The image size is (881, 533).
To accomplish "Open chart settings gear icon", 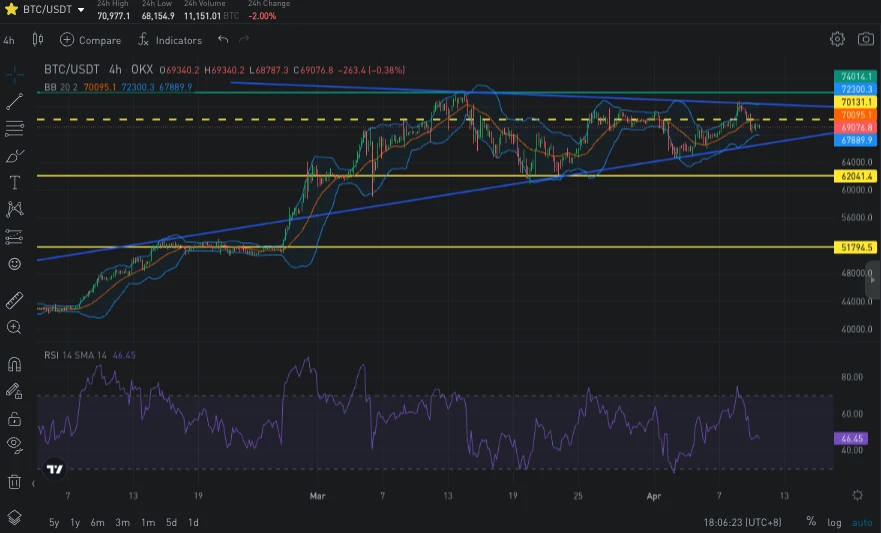I will point(837,39).
